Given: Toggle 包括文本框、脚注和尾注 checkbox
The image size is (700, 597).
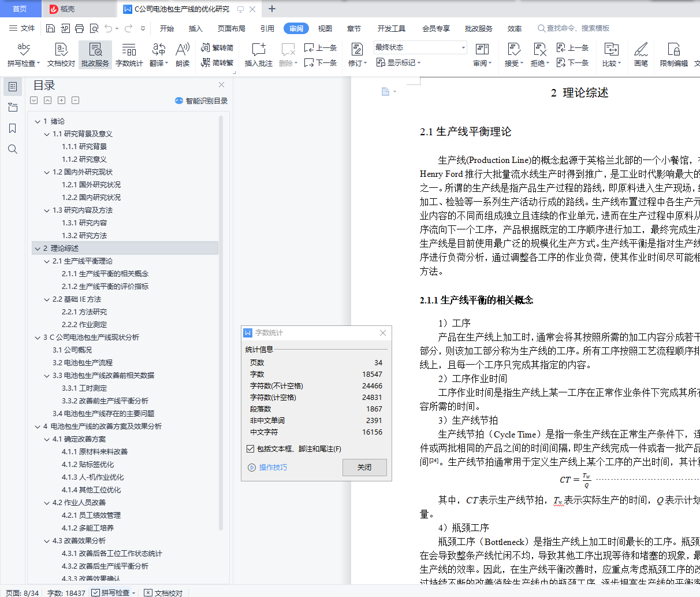Looking at the screenshot, I should (x=250, y=448).
